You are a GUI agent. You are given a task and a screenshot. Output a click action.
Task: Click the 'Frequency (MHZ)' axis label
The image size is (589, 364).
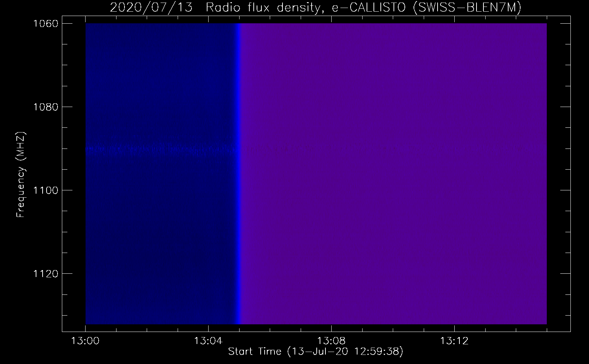pos(21,175)
